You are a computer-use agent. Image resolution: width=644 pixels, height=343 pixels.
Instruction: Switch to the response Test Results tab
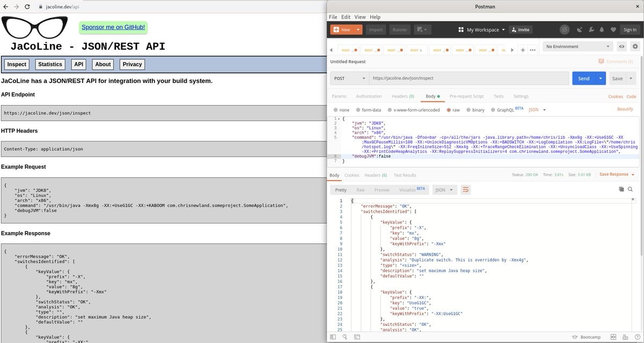coord(405,175)
